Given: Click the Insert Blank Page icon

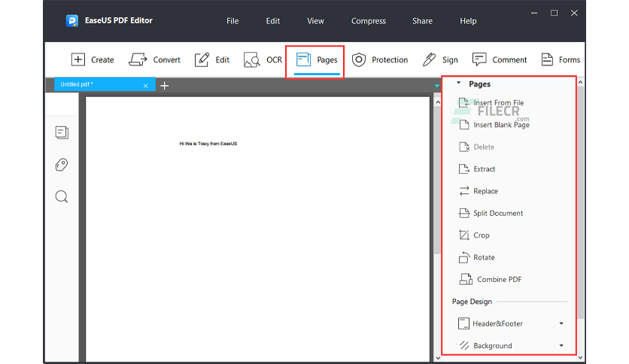Looking at the screenshot, I should click(463, 125).
